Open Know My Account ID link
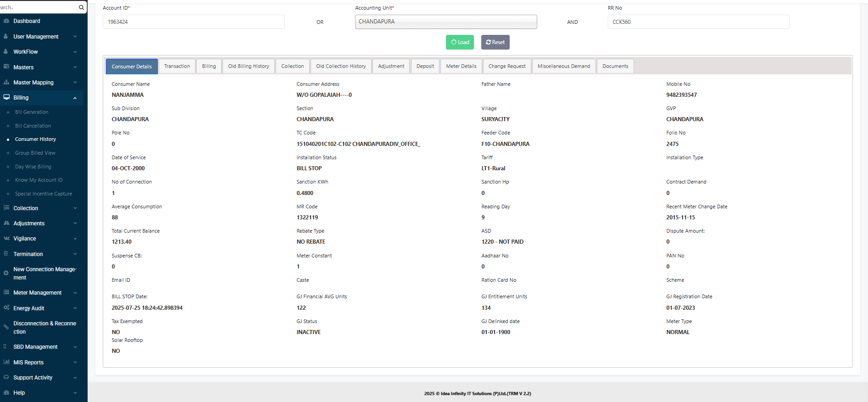 (39, 180)
